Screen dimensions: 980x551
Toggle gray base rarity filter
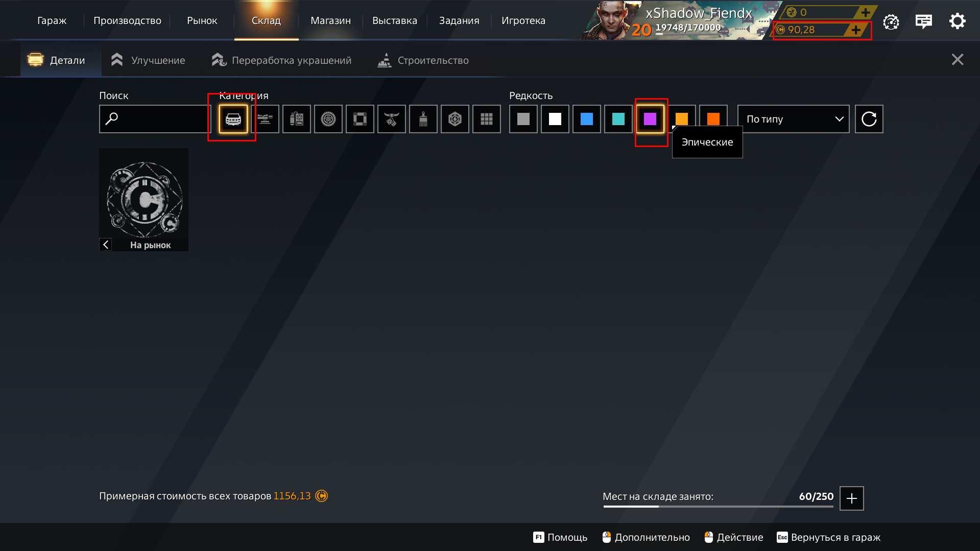523,119
